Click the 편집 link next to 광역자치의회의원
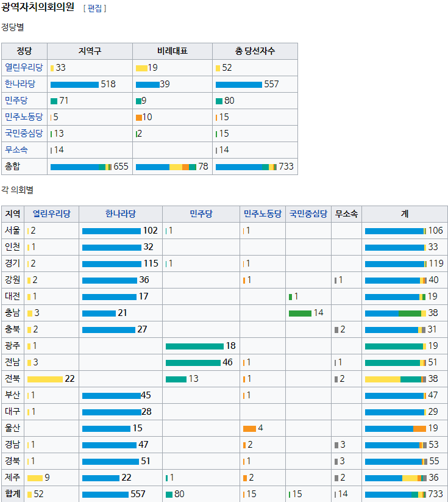 [x=94, y=9]
